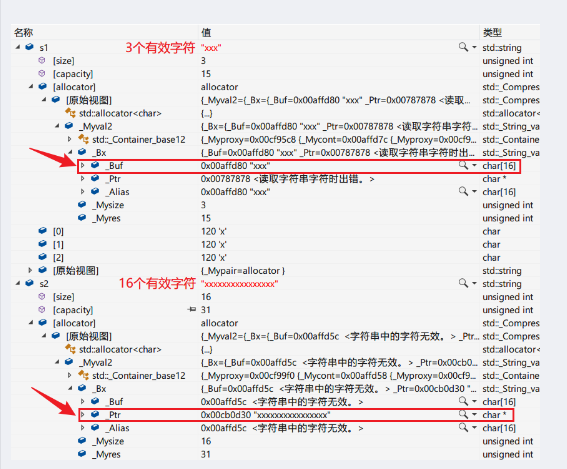Select the _Myres row with value 15

coord(276,218)
